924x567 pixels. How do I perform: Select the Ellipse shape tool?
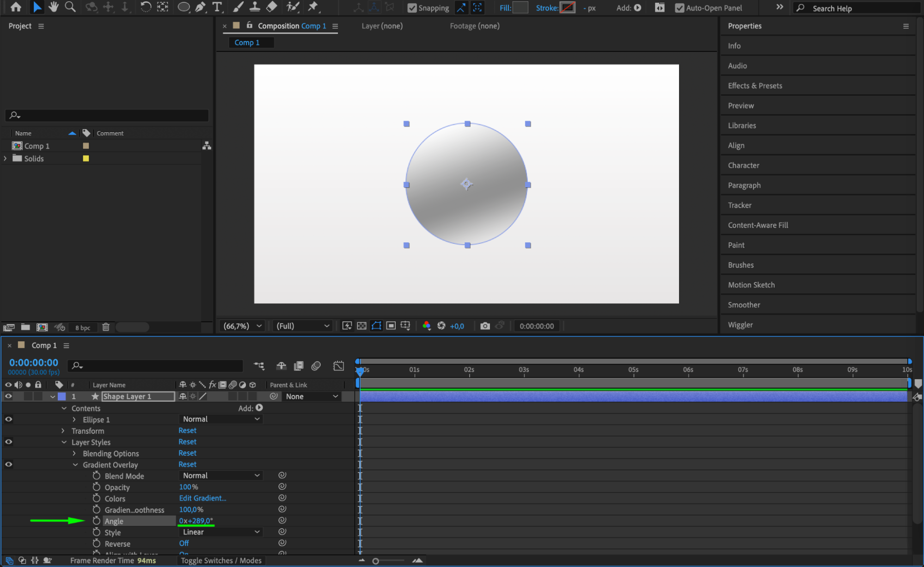point(184,7)
